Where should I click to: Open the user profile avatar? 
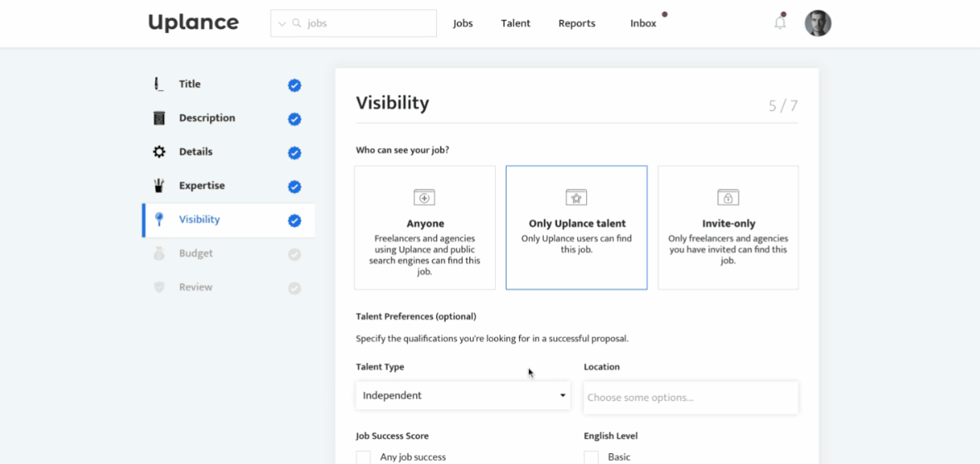[817, 23]
